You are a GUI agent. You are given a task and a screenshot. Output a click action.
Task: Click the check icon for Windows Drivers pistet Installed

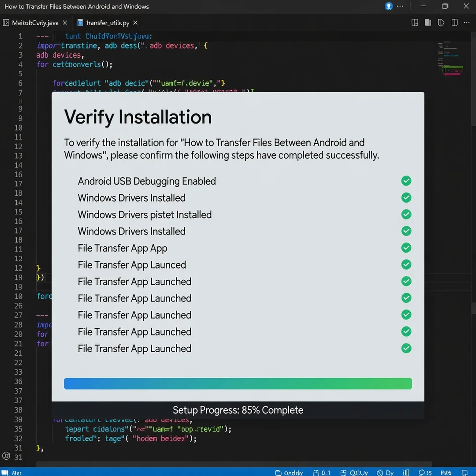(406, 214)
